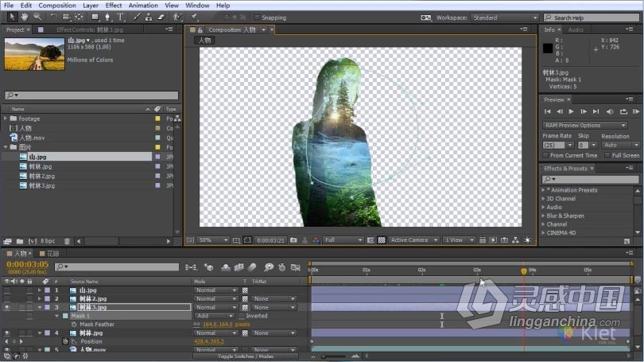Select the Puppet Pin tool

pyautogui.click(x=194, y=17)
